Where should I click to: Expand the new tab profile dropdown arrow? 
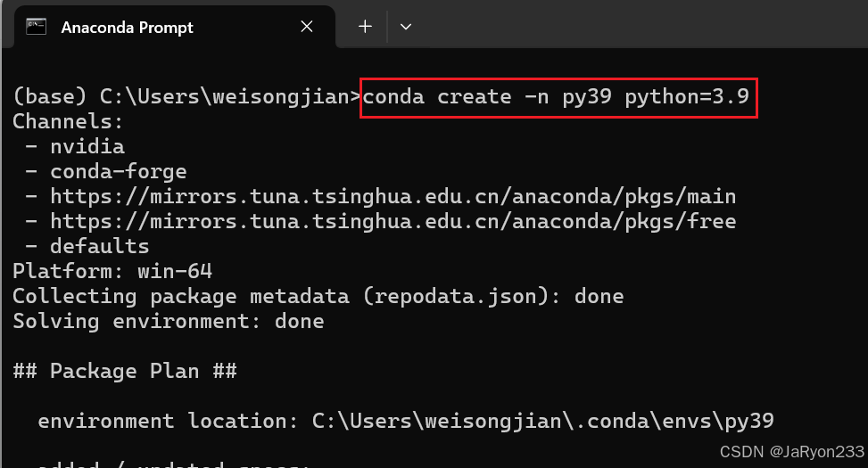(406, 27)
